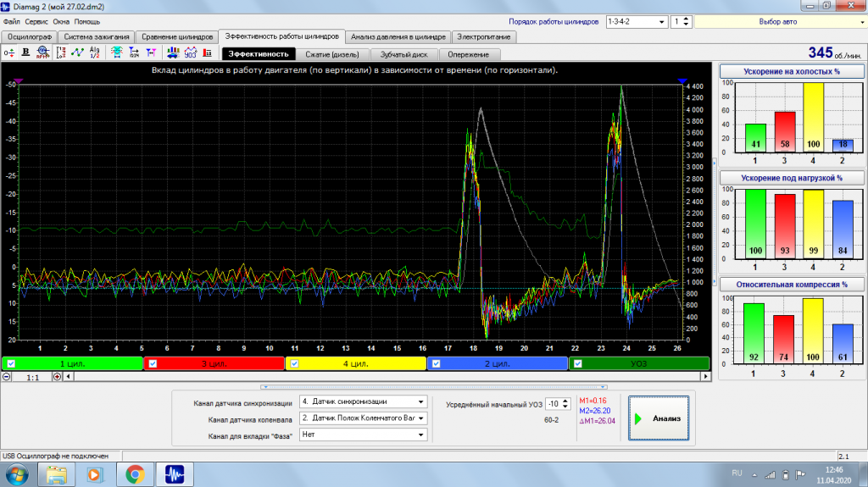Switch algorithm with the Alg 1/2 icon
Screen dimensions: 868x487
click(95, 53)
